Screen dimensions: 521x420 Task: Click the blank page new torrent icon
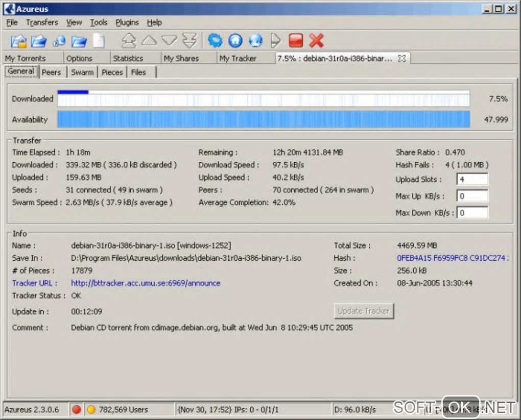[98, 40]
